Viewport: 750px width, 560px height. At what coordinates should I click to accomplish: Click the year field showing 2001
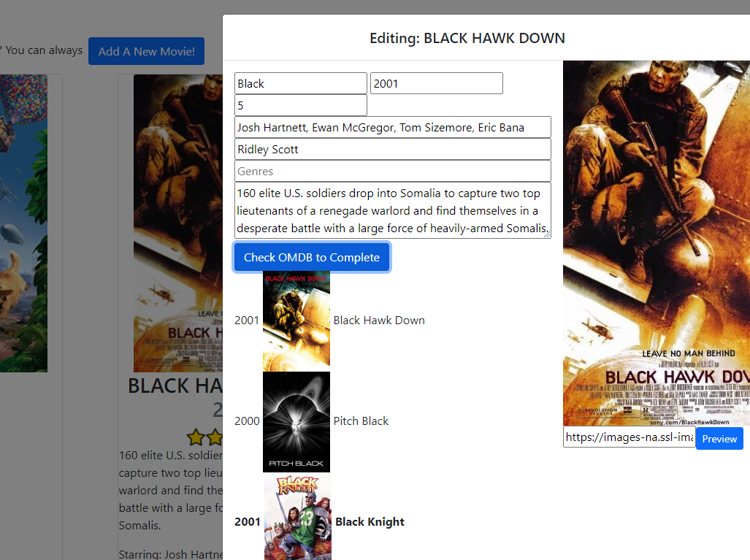[x=436, y=83]
